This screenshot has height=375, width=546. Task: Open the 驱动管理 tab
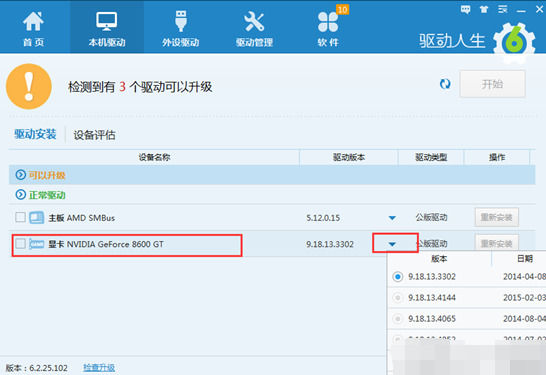pyautogui.click(x=254, y=28)
